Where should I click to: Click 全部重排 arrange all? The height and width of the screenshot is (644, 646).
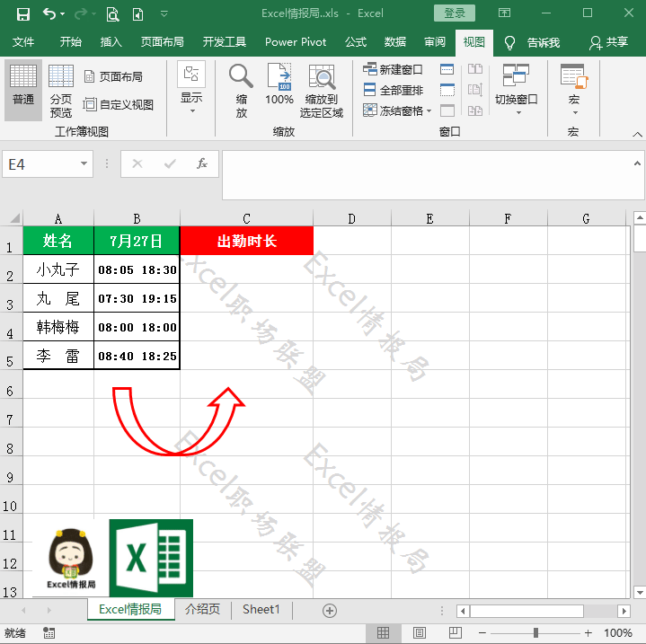pos(394,90)
